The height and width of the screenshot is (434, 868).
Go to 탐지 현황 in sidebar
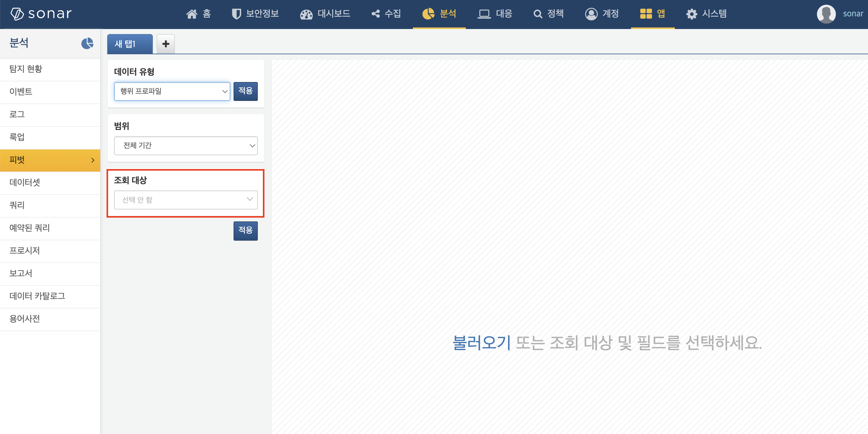(x=50, y=69)
